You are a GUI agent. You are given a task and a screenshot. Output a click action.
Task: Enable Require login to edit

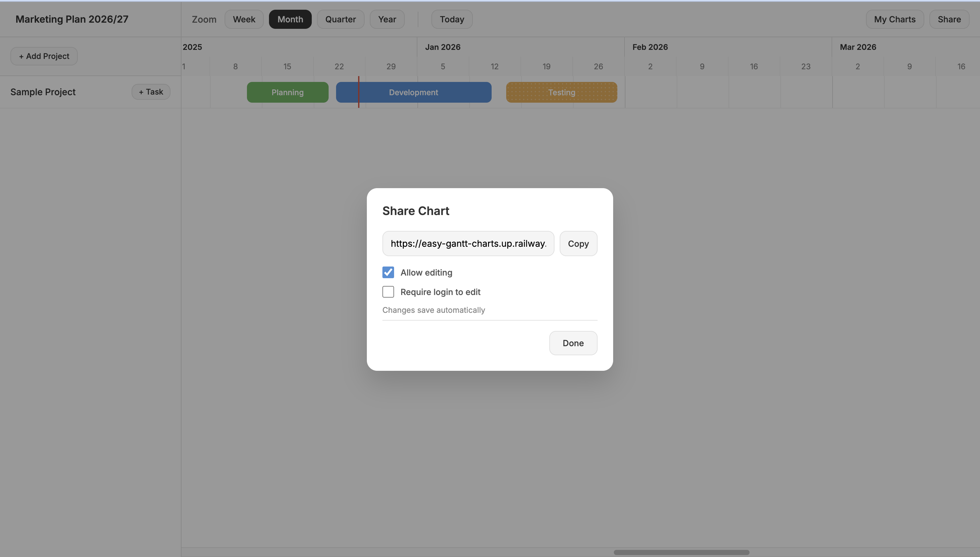click(388, 292)
